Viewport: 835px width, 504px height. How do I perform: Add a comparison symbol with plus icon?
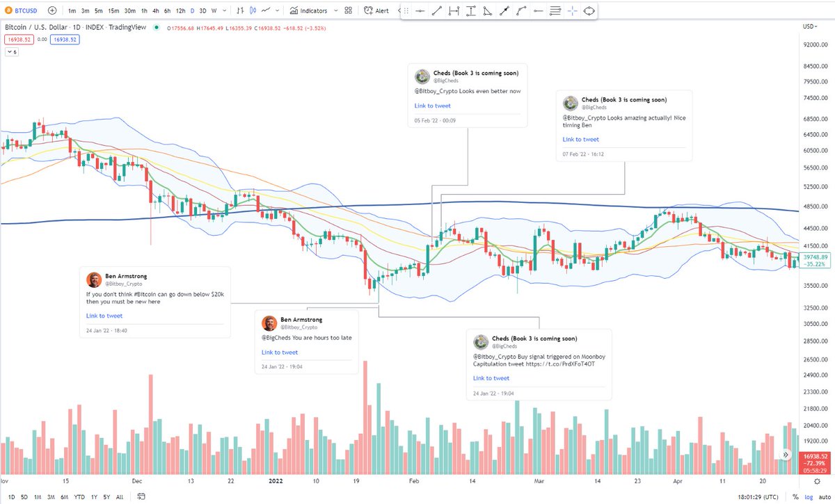[52, 11]
